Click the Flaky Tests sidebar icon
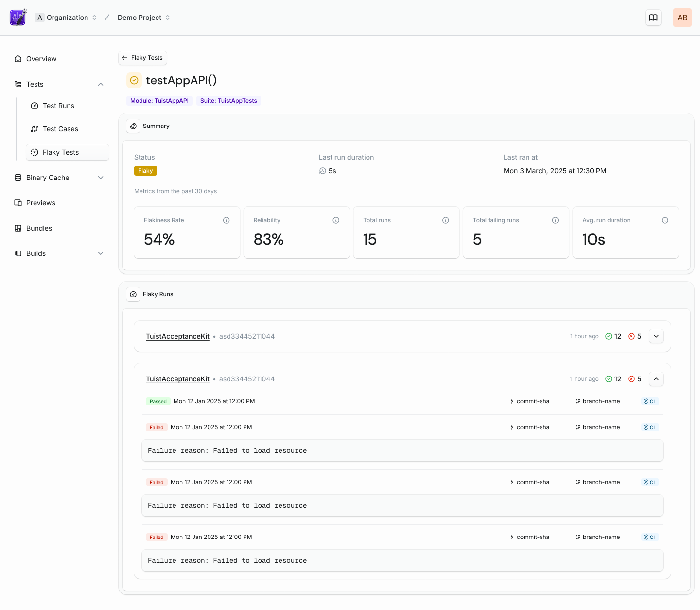 35,152
